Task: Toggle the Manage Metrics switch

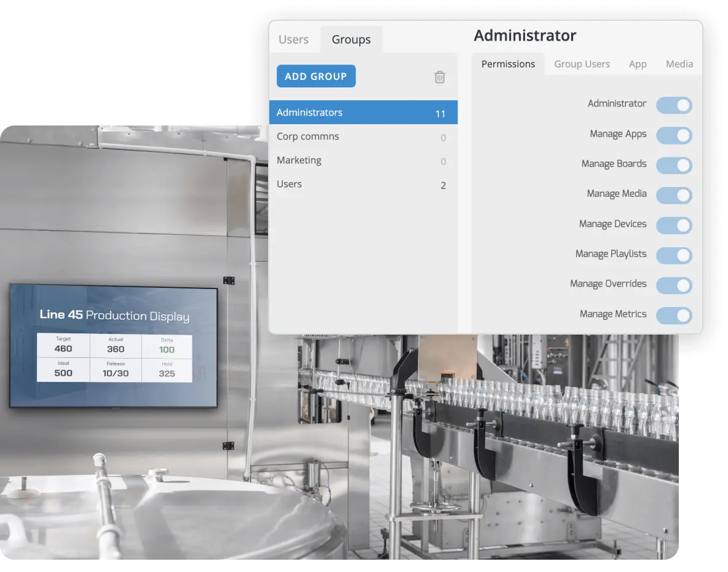Action: [674, 316]
